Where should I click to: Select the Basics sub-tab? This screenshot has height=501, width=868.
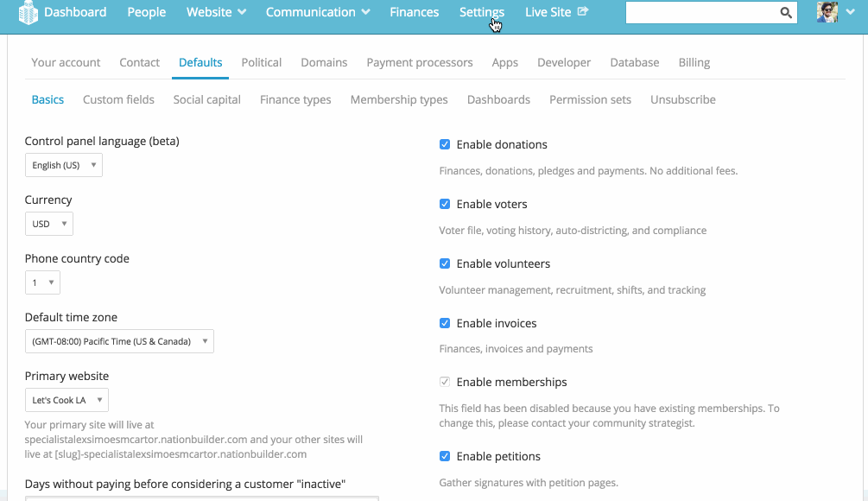(48, 99)
